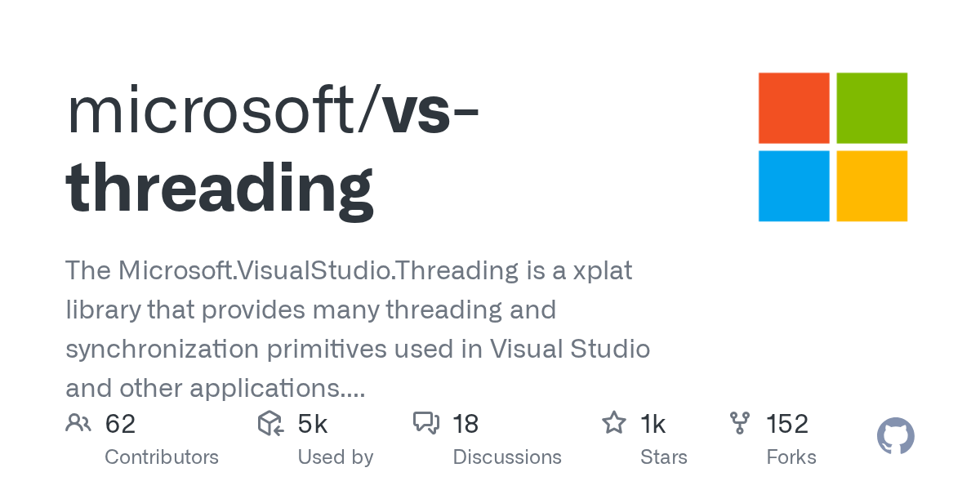
Task: Click the 5k used by count
Action: click(313, 424)
